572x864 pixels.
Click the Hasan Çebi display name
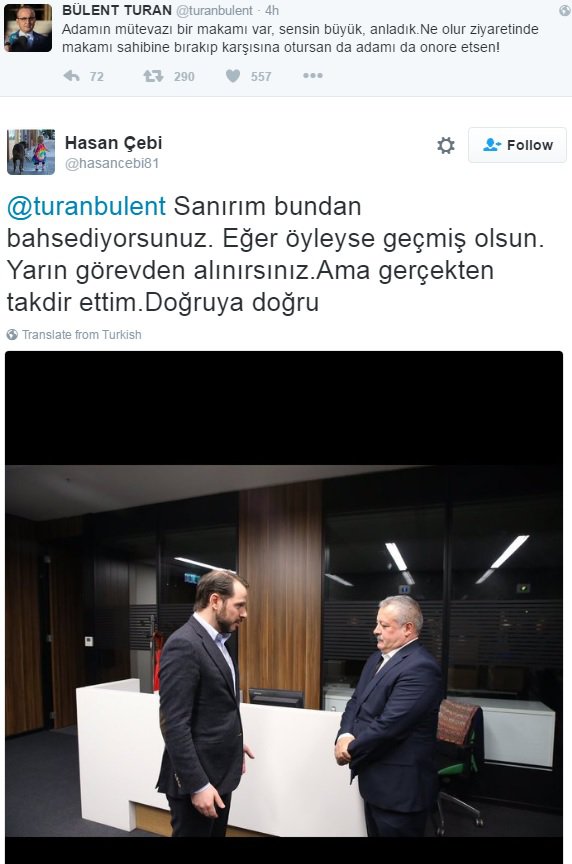tap(114, 143)
